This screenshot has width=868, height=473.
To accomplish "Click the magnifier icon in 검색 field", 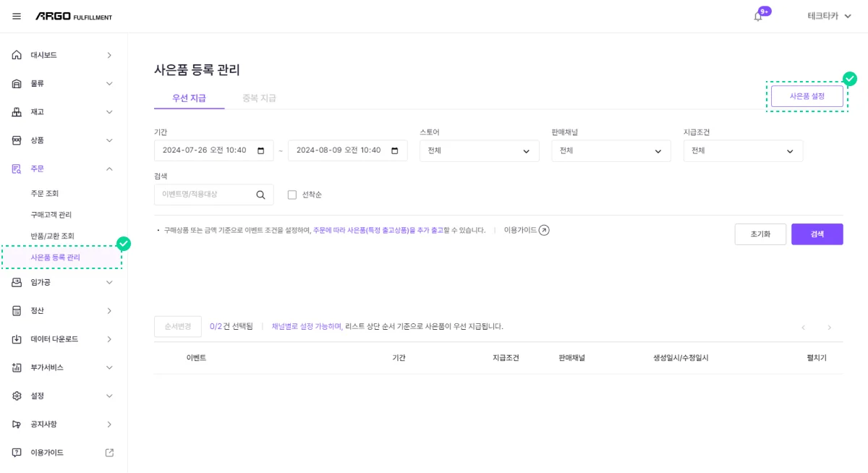I will coord(260,195).
